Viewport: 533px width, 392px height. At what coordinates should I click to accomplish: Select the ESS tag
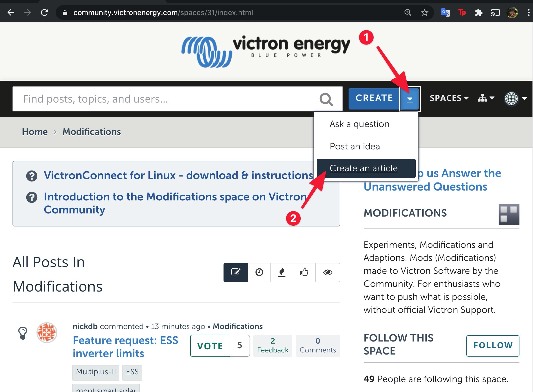point(132,372)
